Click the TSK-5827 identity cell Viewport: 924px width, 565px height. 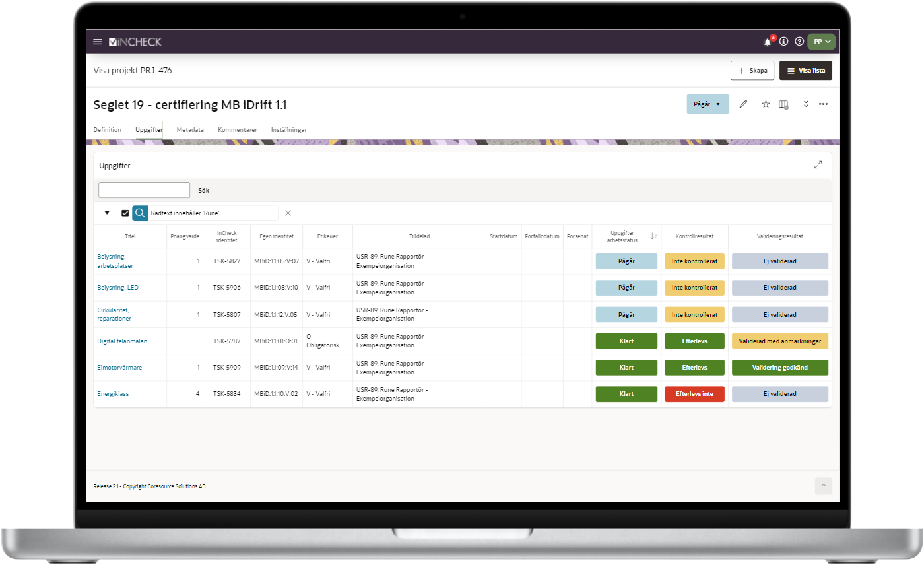tap(226, 261)
